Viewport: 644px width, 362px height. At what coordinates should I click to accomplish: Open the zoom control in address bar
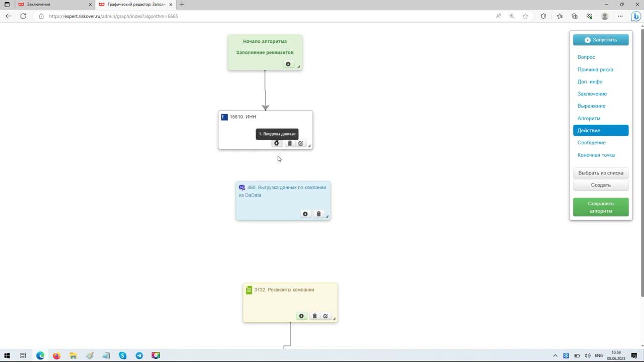click(512, 16)
